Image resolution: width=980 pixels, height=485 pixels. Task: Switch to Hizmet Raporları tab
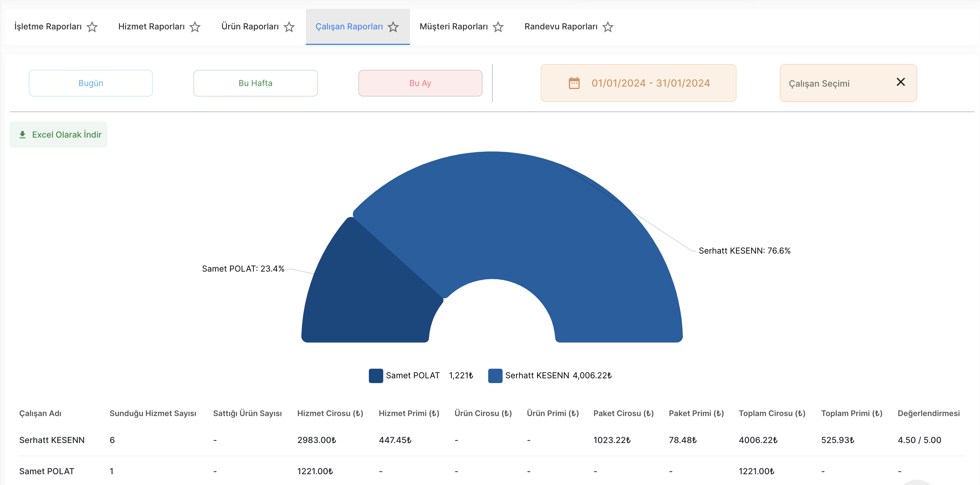pos(151,27)
